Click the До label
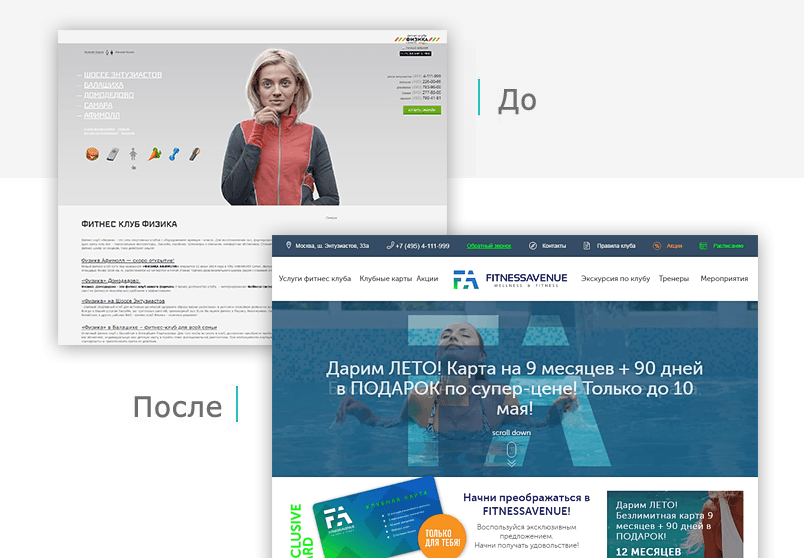 517,100
